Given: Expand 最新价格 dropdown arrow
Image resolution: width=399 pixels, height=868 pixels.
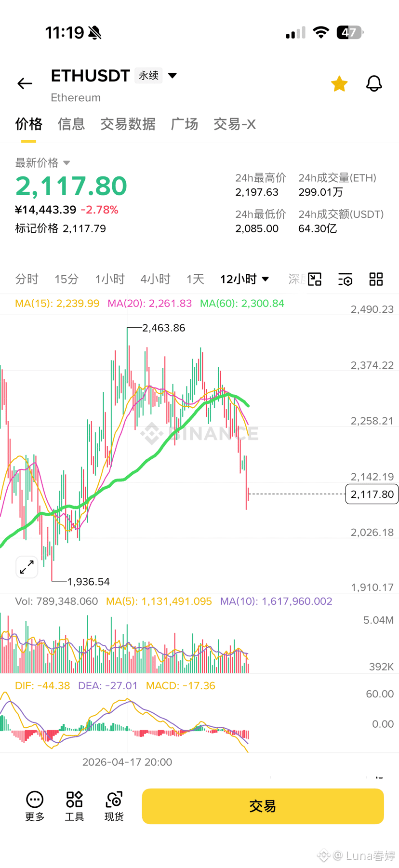Looking at the screenshot, I should pyautogui.click(x=66, y=163).
